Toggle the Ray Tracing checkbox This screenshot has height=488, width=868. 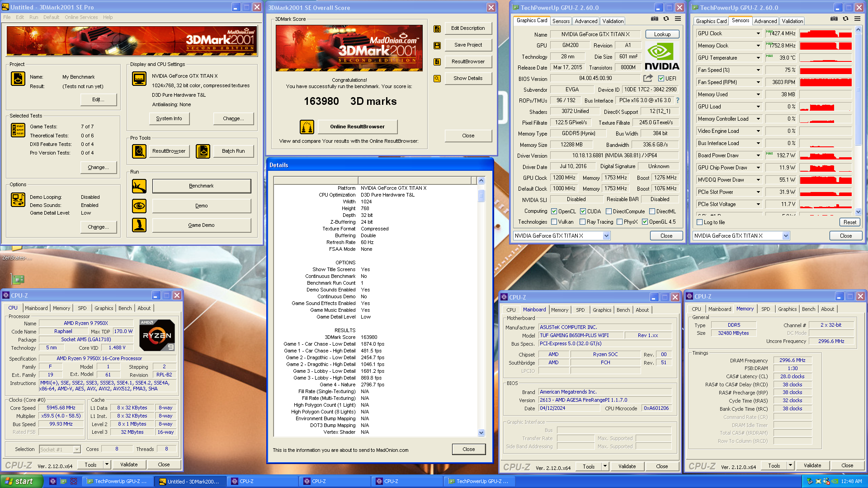click(x=582, y=222)
